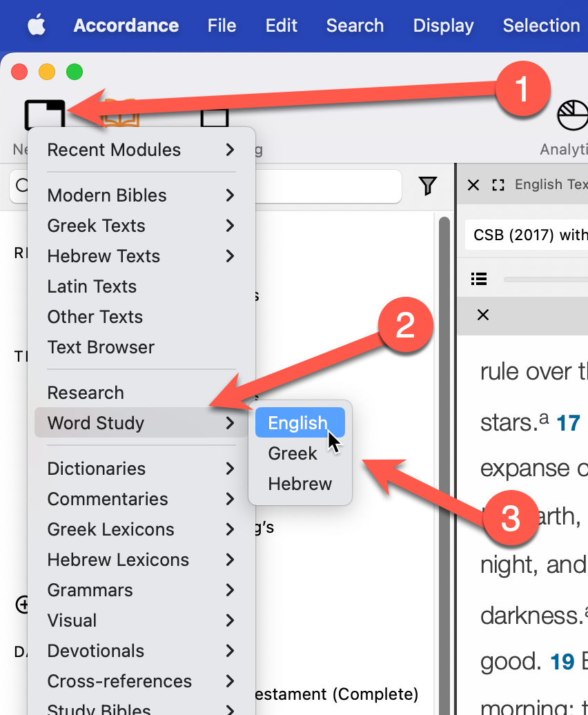The height and width of the screenshot is (715, 588).
Task: Open the Search menu in menu bar
Action: click(x=355, y=26)
